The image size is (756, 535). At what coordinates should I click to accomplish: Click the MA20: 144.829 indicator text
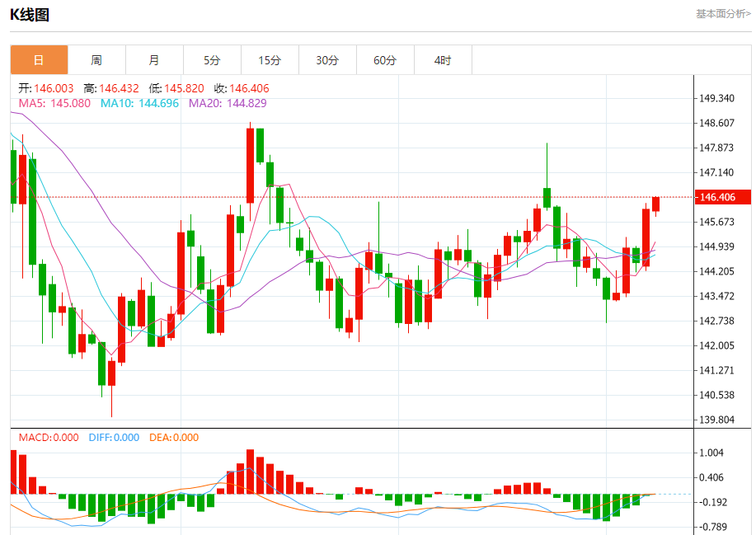point(228,103)
